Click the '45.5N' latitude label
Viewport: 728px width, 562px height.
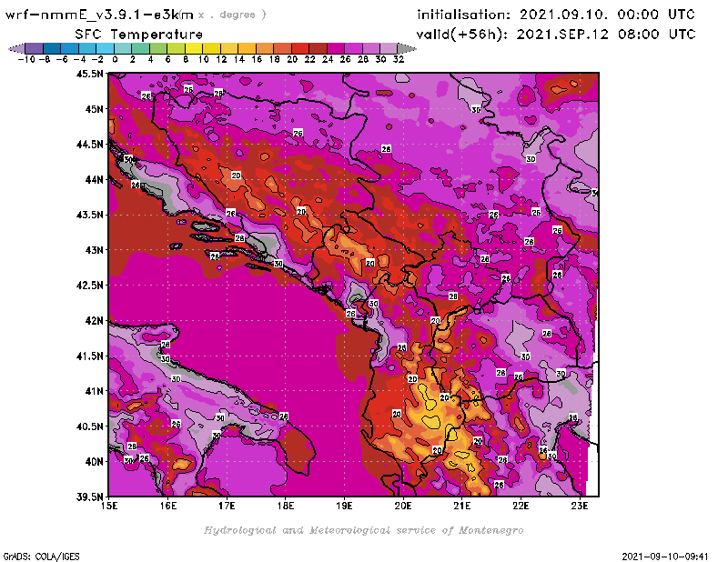point(89,74)
